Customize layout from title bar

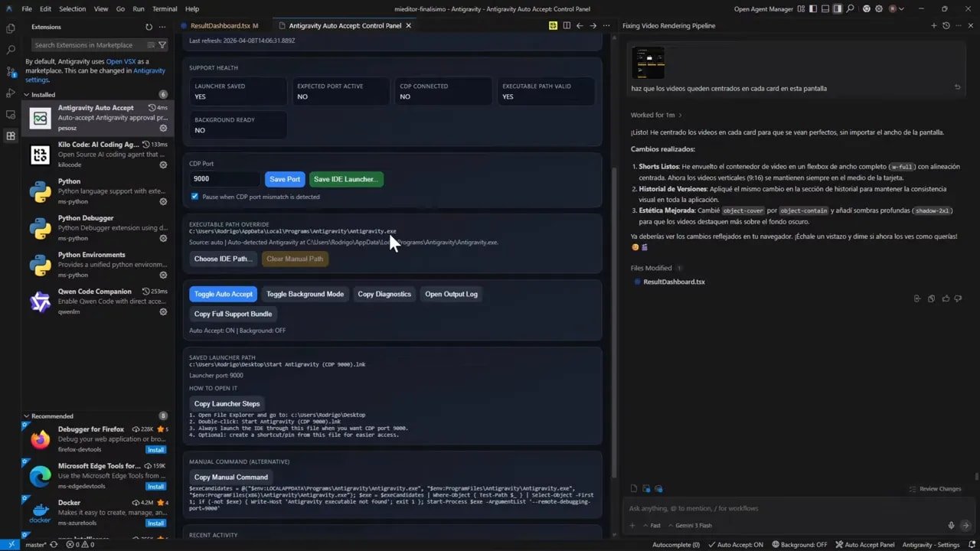tap(801, 9)
